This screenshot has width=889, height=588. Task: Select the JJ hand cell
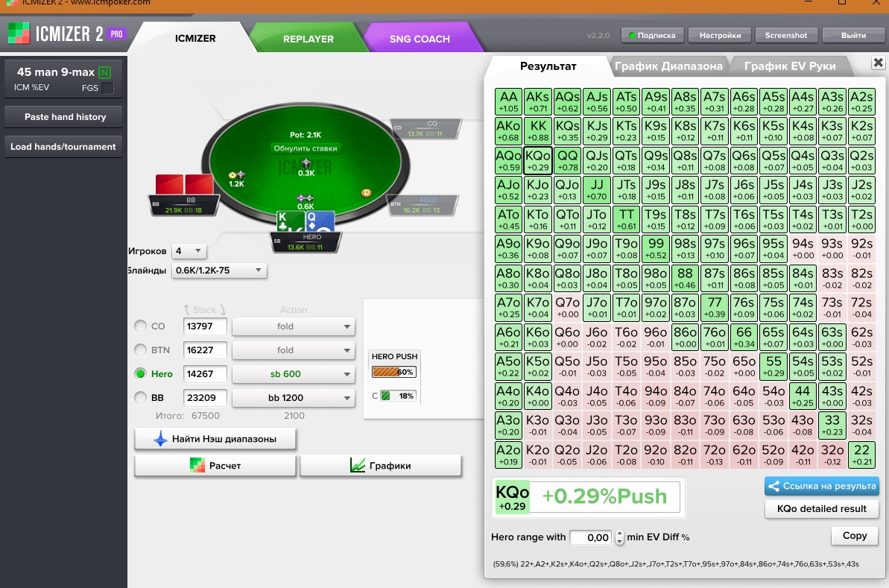point(596,190)
